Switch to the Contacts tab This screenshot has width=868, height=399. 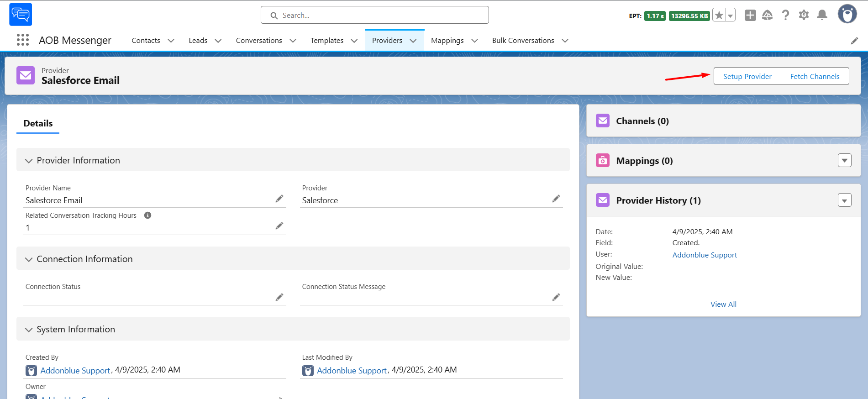pyautogui.click(x=146, y=41)
